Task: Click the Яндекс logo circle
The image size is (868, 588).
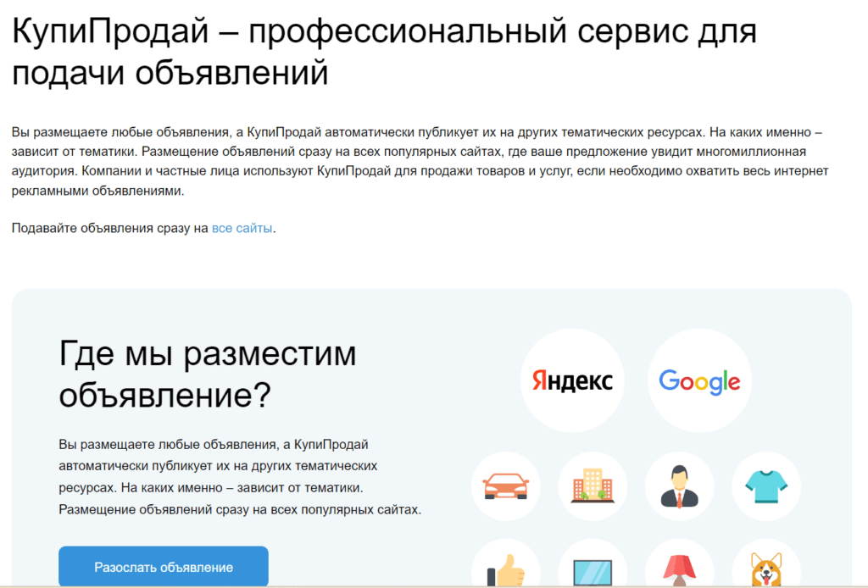Action: (x=572, y=380)
